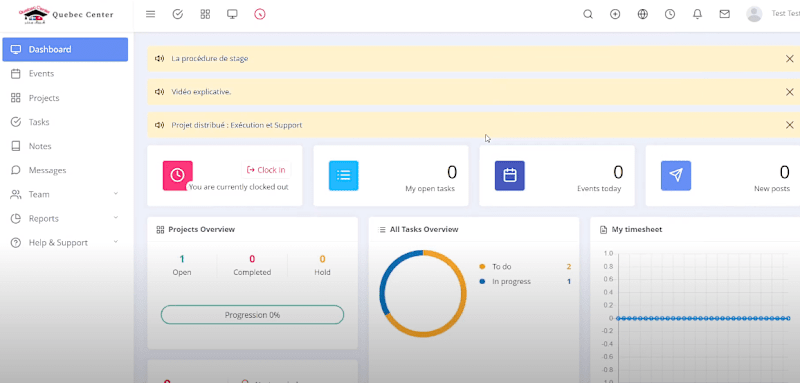Screen dimensions: 800x383
Task: Open the La procédure de stage announcement
Action: pos(210,59)
